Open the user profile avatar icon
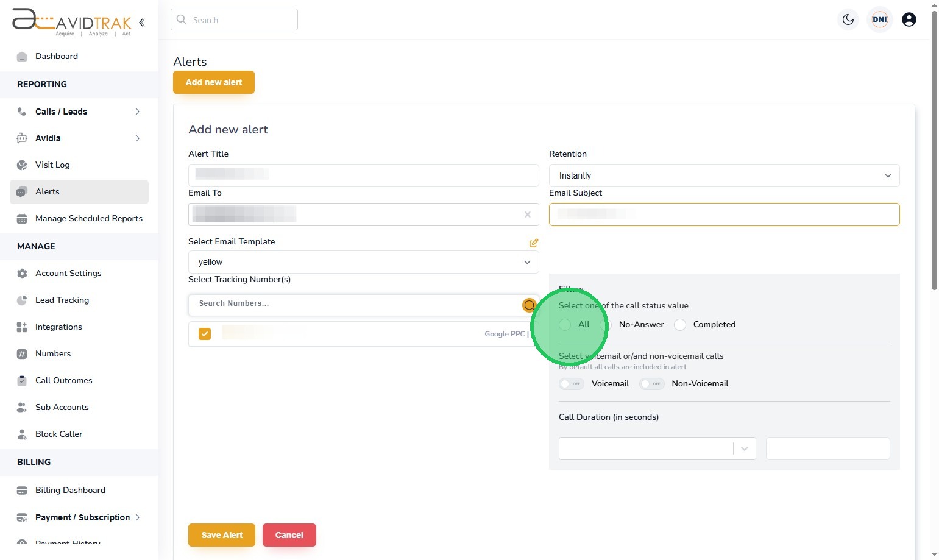This screenshot has height=560, width=939. click(909, 19)
